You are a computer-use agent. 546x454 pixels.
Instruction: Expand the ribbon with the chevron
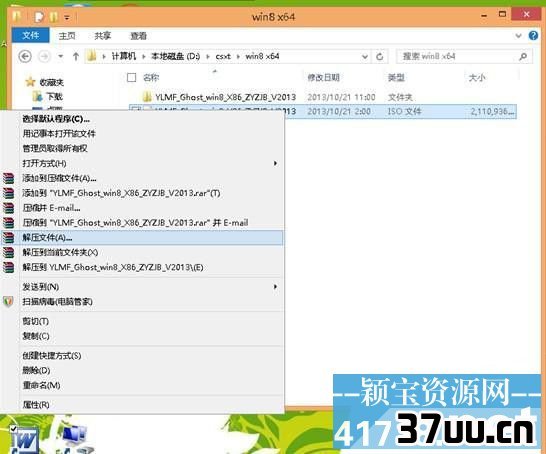point(518,36)
